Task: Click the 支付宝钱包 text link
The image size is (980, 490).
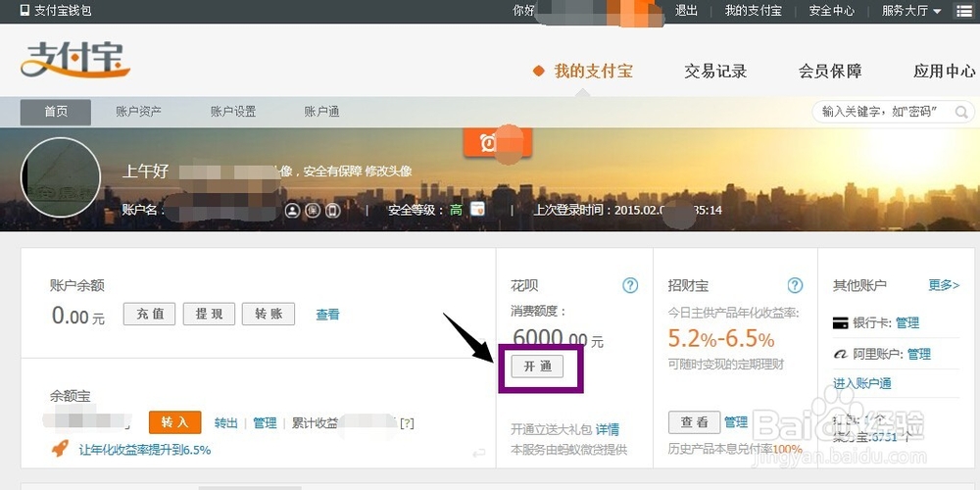Action: 63,11
